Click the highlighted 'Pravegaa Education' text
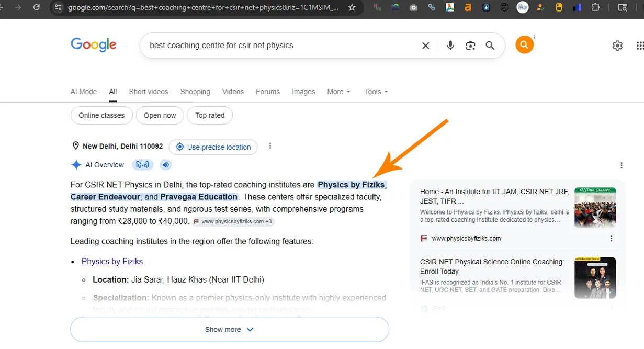 click(199, 197)
